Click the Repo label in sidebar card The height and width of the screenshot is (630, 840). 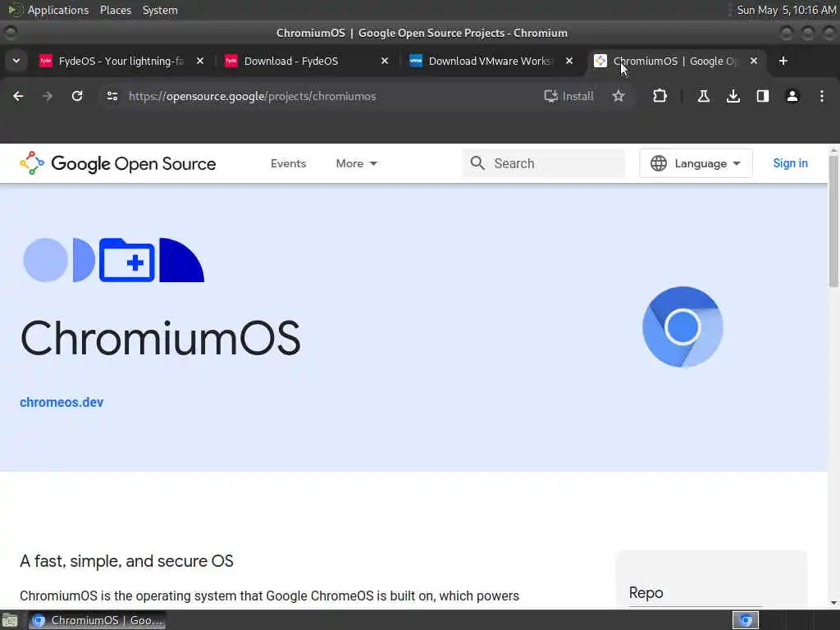pyautogui.click(x=646, y=593)
